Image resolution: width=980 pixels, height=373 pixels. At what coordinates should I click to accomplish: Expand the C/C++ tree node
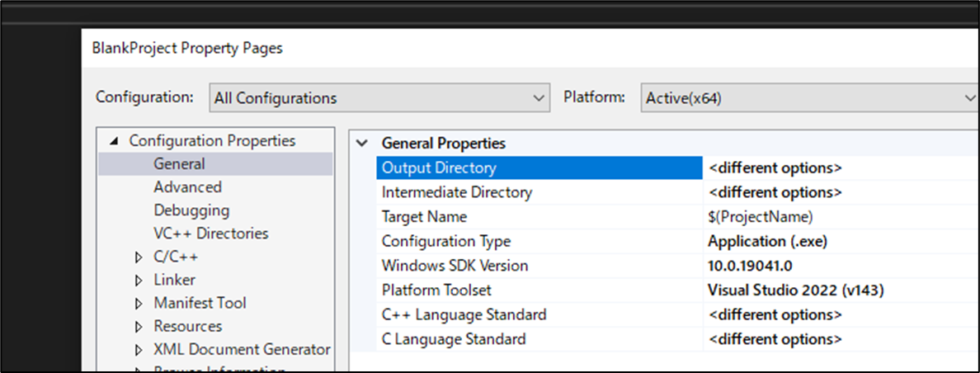tap(139, 257)
